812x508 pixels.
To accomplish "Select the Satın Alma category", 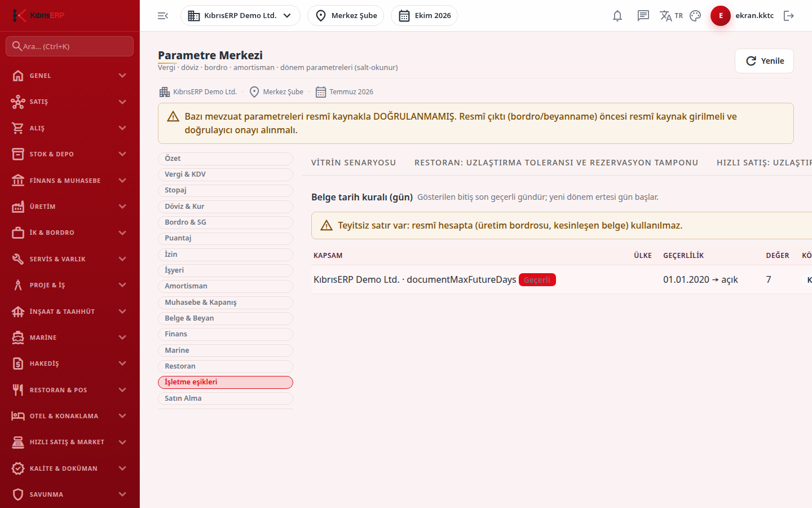I will 226,398.
